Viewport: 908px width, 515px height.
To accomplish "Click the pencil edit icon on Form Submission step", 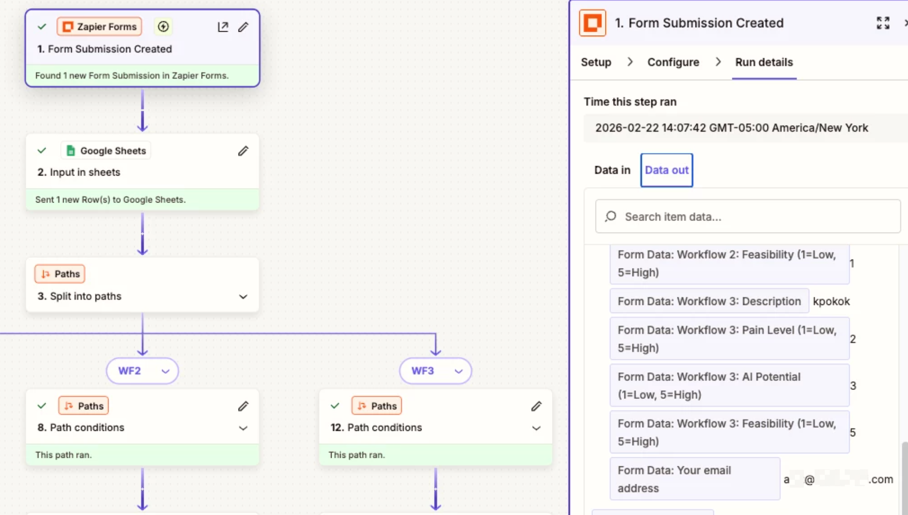I will 243,27.
